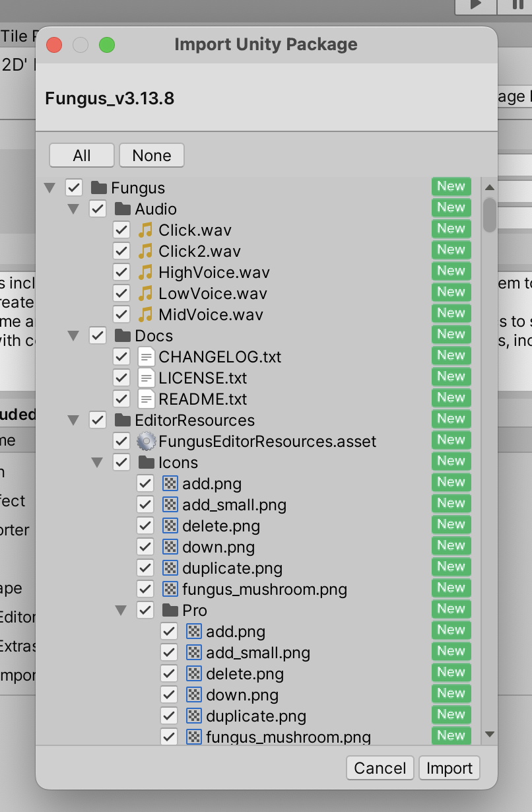Viewport: 532px width, 812px height.
Task: Click the image icon of duplicate.png under Icons
Action: pyautogui.click(x=170, y=568)
